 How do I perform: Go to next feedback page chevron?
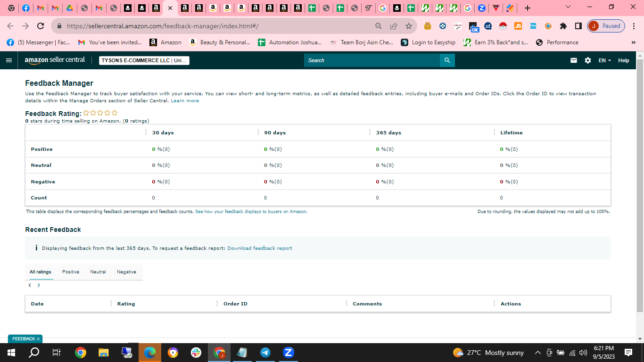pos(39,285)
